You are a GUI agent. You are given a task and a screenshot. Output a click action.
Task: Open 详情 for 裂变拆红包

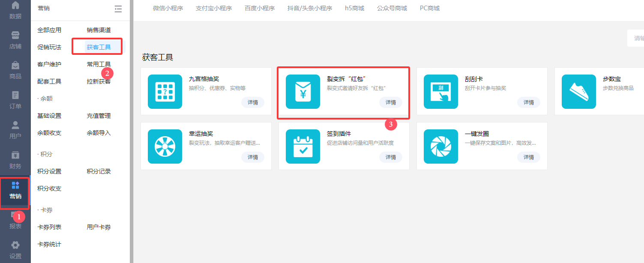tap(391, 102)
